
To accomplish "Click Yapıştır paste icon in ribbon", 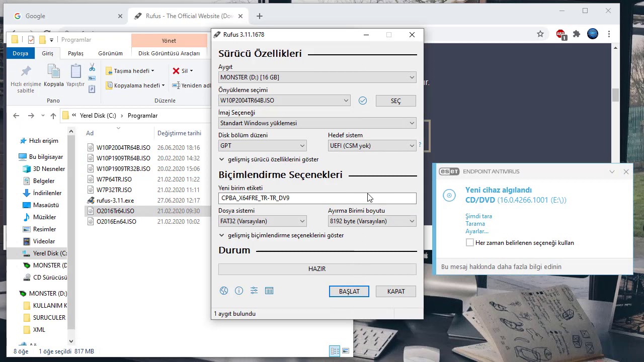I will tap(75, 71).
